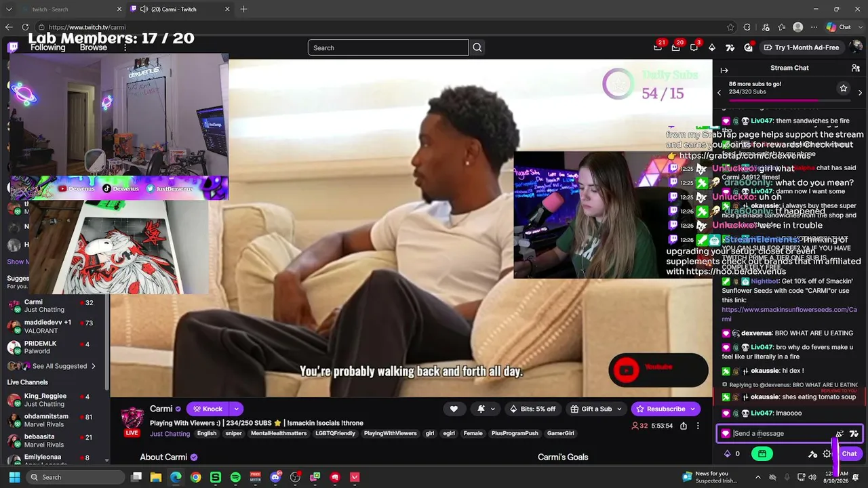The width and height of the screenshot is (868, 488).
Task: Select the Carmi - Twitch browser tab
Action: [179, 9]
